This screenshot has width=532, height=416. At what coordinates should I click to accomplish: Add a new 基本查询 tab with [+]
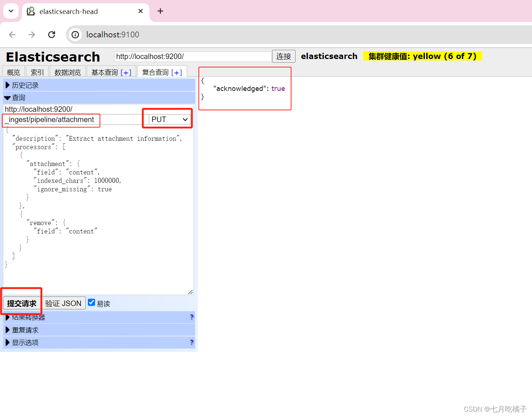(x=126, y=72)
